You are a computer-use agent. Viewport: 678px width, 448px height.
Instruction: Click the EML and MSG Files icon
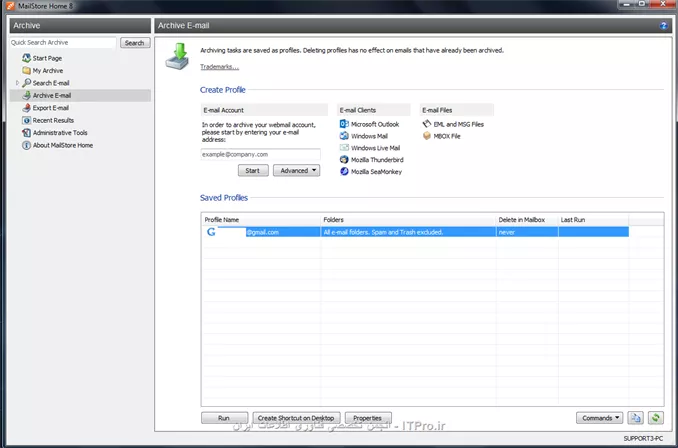[x=427, y=124]
